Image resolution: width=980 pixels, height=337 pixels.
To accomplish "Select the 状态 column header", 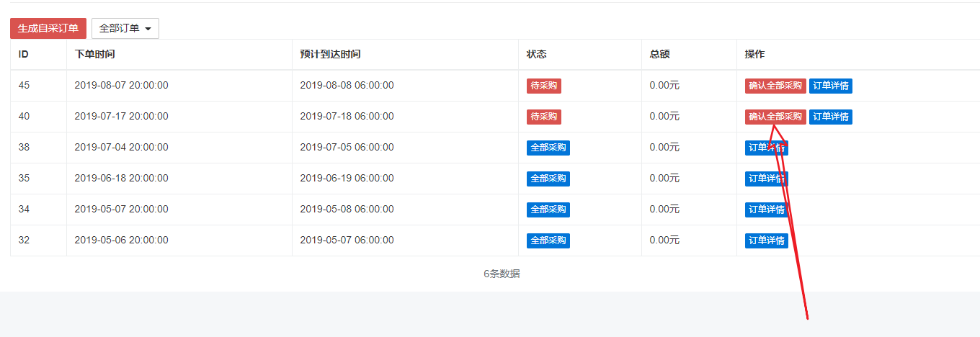I will (537, 55).
